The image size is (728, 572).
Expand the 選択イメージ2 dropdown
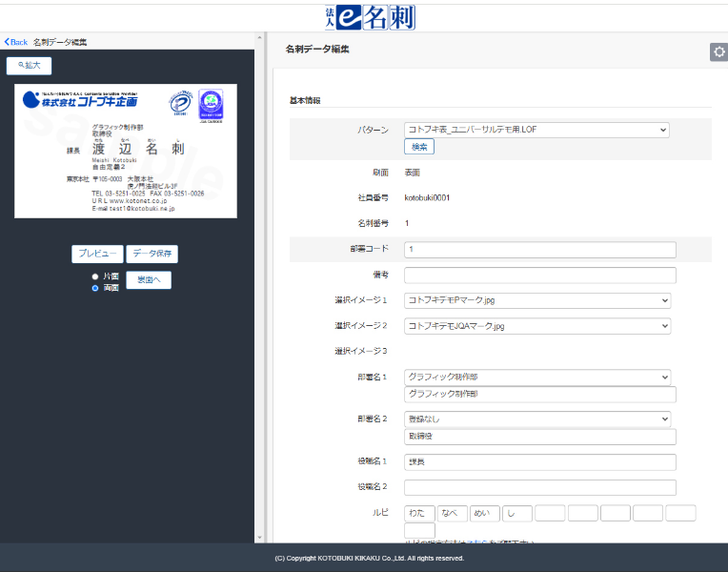(x=537, y=326)
